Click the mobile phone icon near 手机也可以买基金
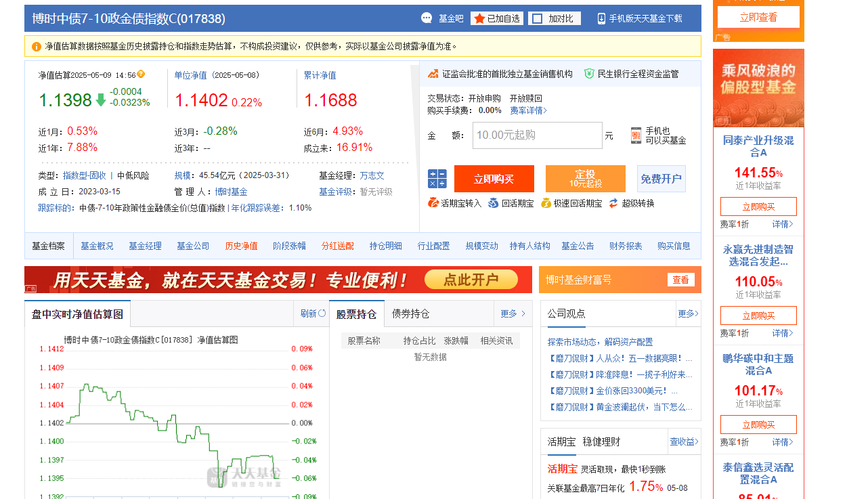The width and height of the screenshot is (868, 499). (636, 135)
